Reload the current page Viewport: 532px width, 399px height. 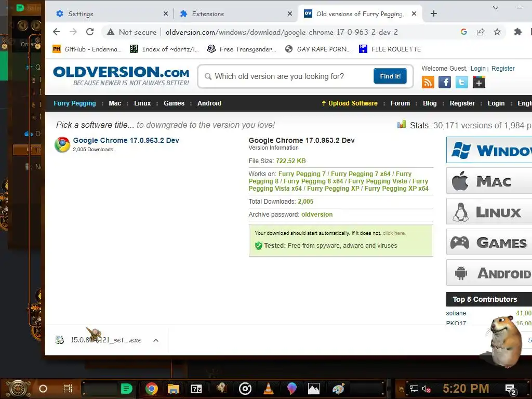point(90,32)
